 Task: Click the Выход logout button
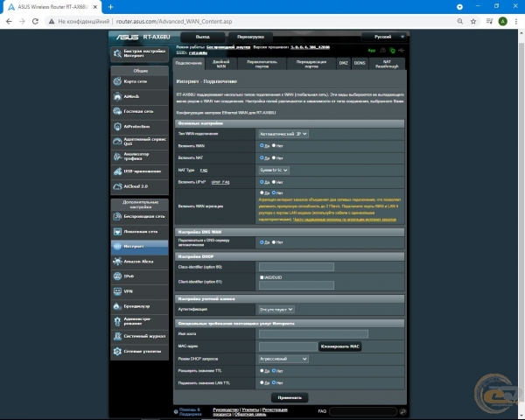pos(203,37)
